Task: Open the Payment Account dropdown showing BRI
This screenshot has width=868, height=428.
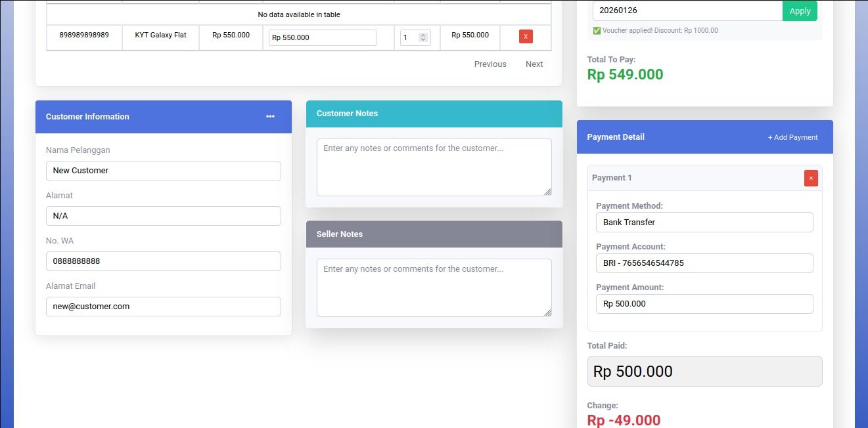Action: tap(704, 263)
